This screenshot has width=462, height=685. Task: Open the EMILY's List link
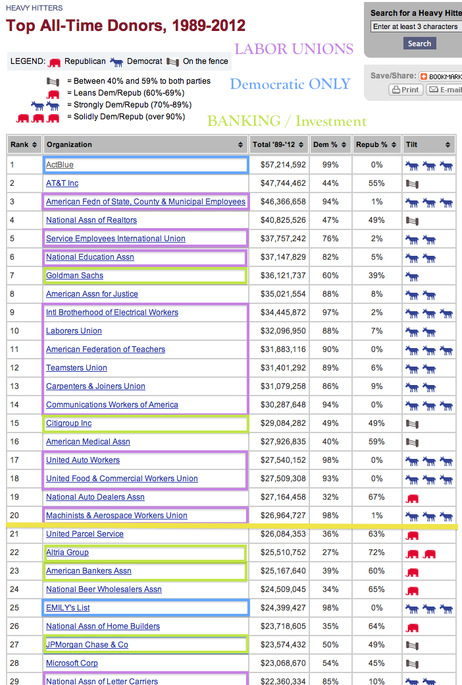click(x=68, y=608)
